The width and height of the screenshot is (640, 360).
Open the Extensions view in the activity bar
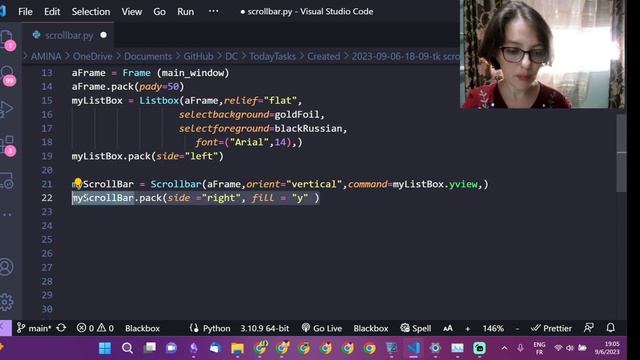point(7,145)
